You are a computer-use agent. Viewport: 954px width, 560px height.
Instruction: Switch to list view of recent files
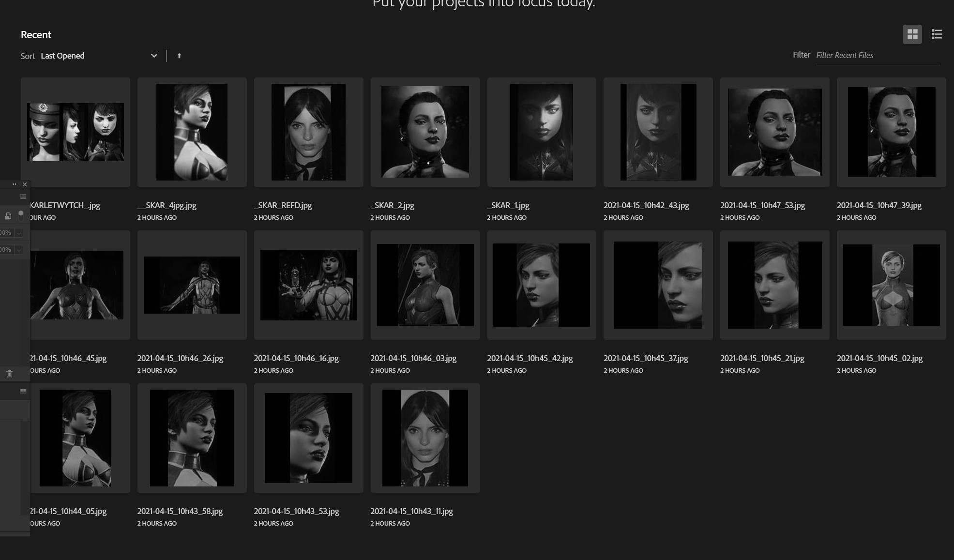click(x=937, y=34)
